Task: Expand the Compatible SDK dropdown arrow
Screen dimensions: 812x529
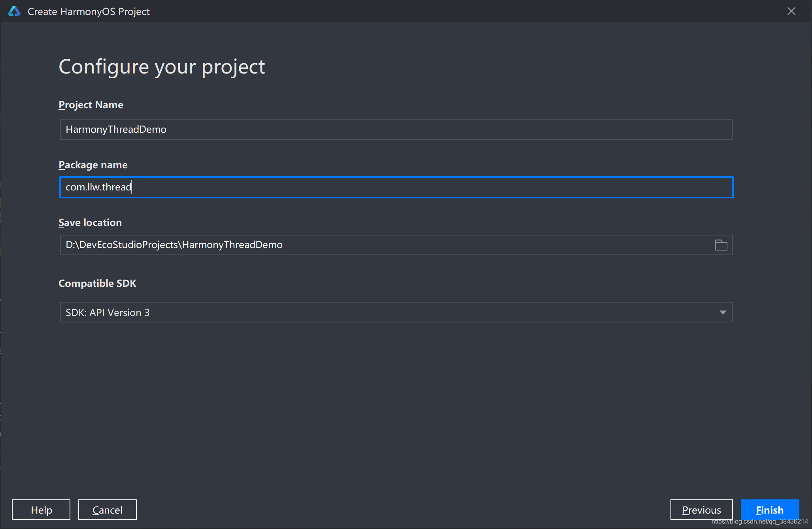Action: click(x=723, y=312)
